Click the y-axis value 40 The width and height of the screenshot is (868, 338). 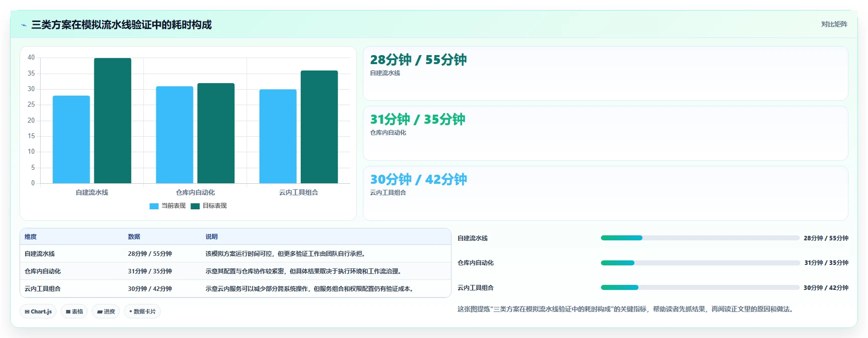tap(31, 58)
